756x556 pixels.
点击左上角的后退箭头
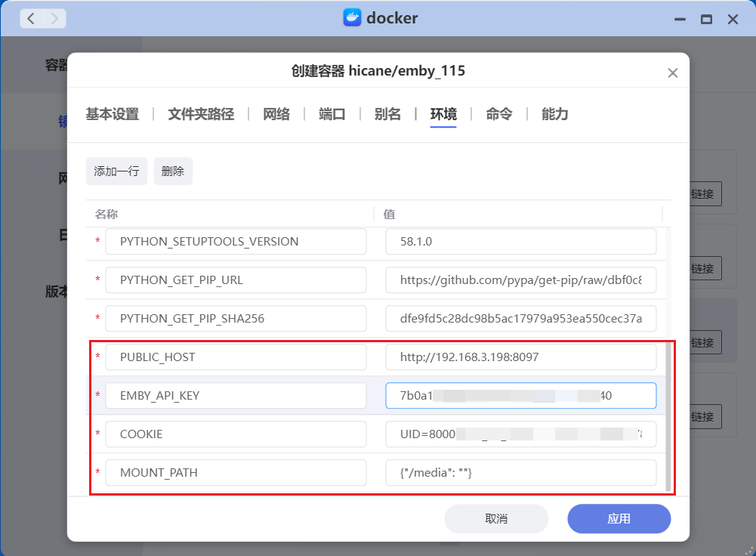(30, 17)
